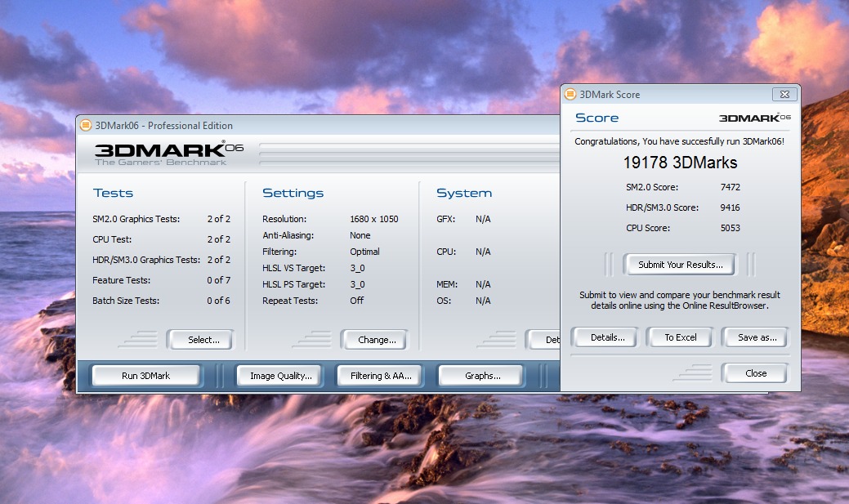The image size is (849, 504).
Task: Click the Tests section heading
Action: tap(113, 194)
